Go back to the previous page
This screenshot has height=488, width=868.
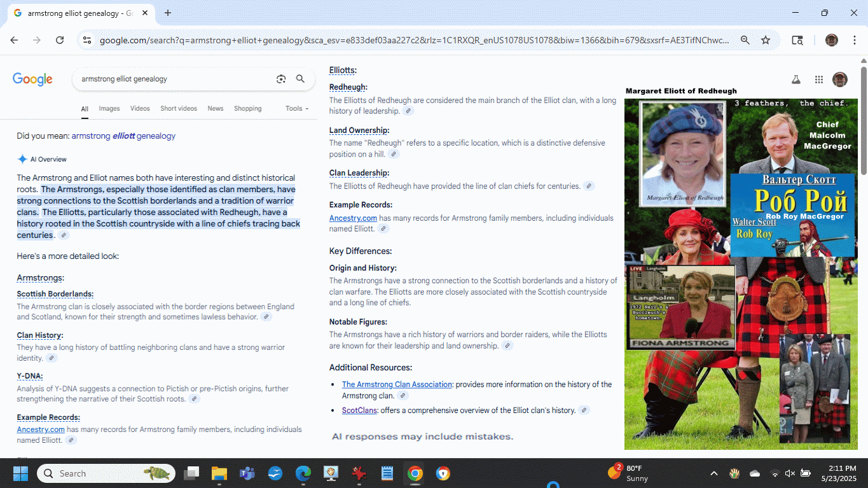(14, 40)
